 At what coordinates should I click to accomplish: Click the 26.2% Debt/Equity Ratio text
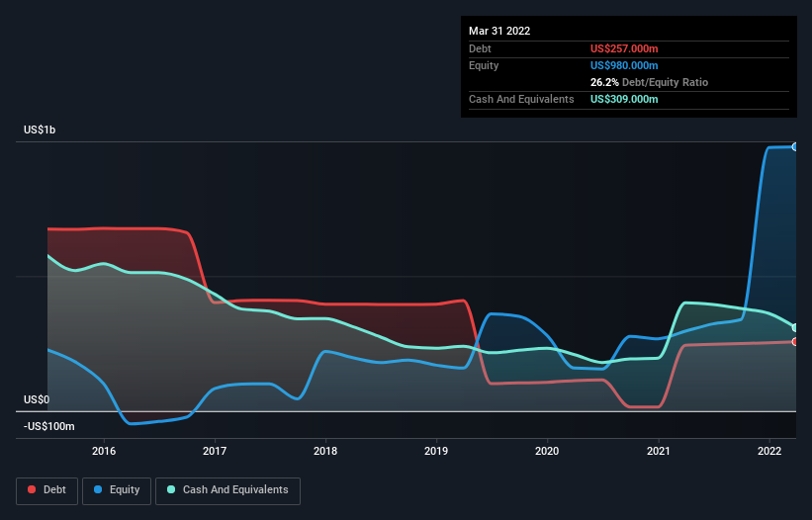(649, 82)
